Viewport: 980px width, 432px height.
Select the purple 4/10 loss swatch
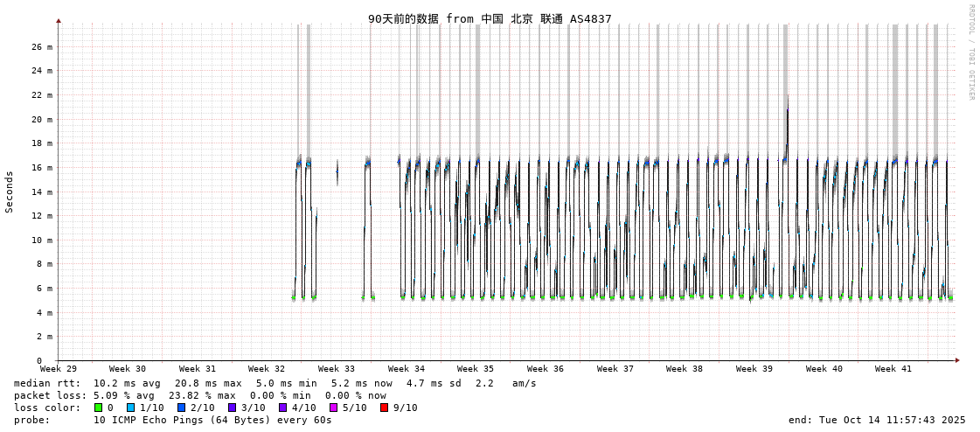tap(282, 408)
